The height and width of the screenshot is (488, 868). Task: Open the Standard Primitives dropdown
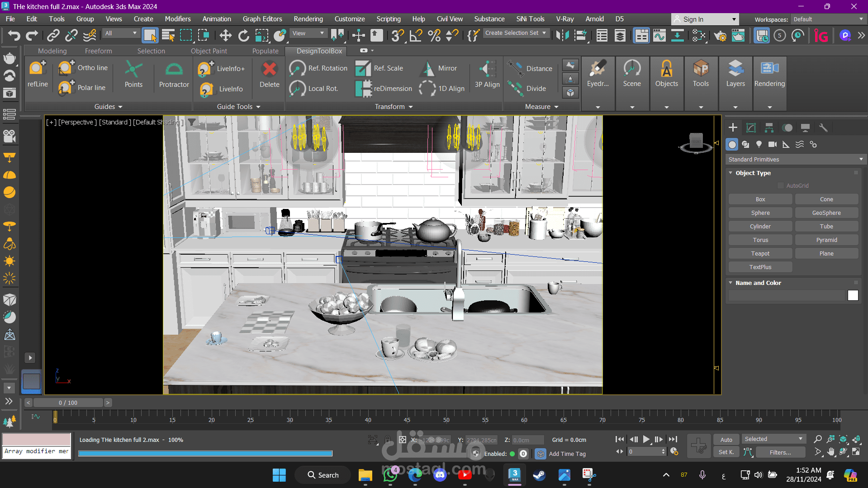click(x=795, y=159)
